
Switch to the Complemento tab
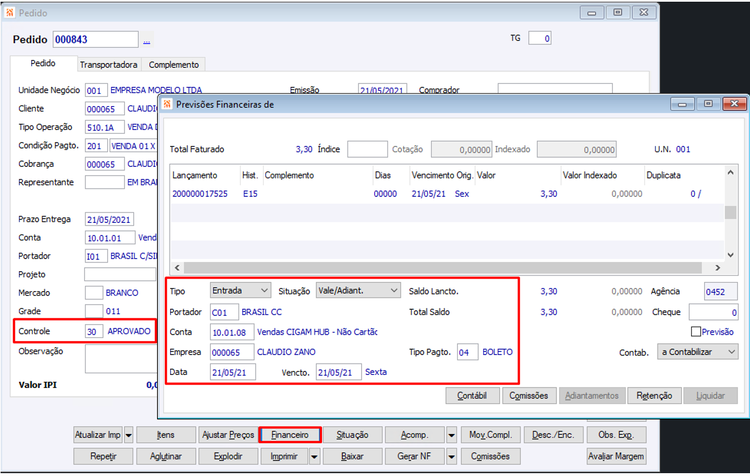(x=174, y=65)
